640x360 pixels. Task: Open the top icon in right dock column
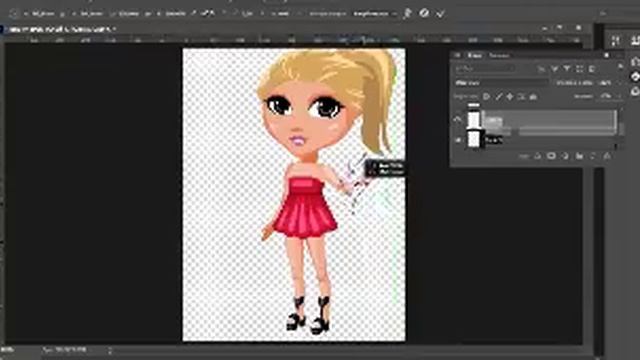coord(635,62)
